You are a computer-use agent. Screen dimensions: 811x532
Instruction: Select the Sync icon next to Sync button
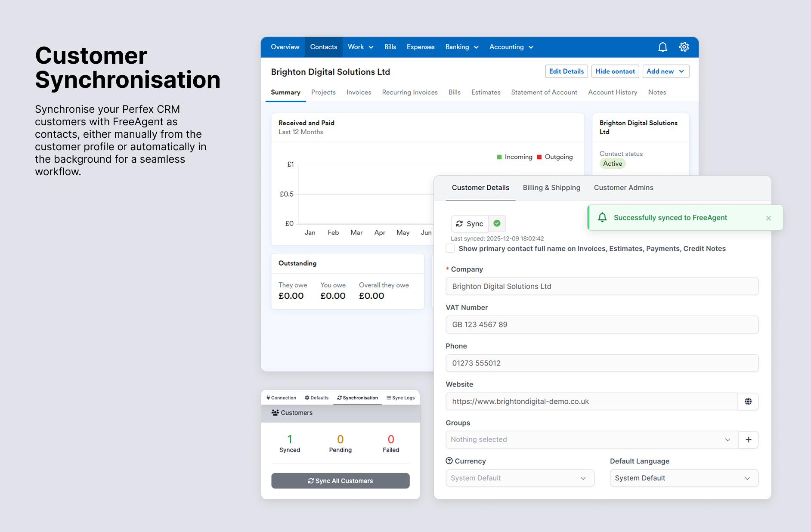(459, 223)
